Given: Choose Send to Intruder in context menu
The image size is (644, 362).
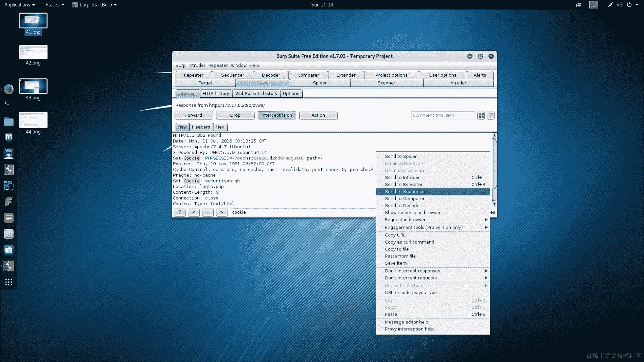Looking at the screenshot, I should [433, 177].
